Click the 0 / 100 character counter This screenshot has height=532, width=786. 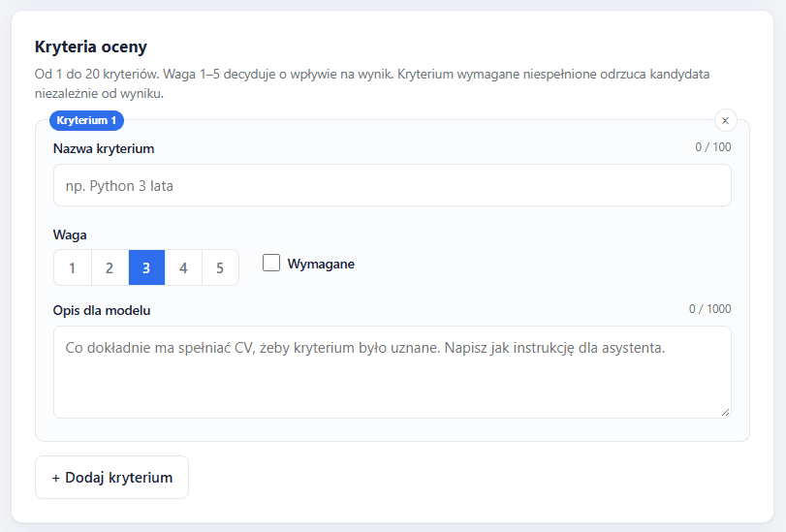pos(712,147)
